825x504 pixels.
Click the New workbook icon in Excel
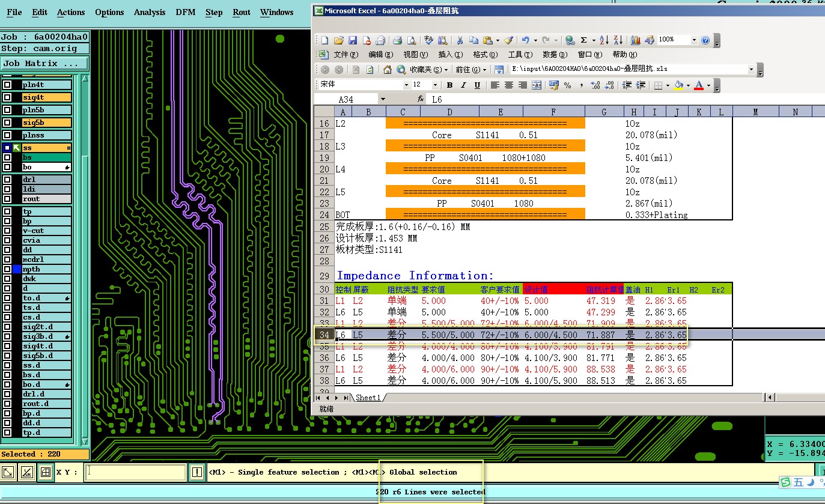(x=325, y=40)
